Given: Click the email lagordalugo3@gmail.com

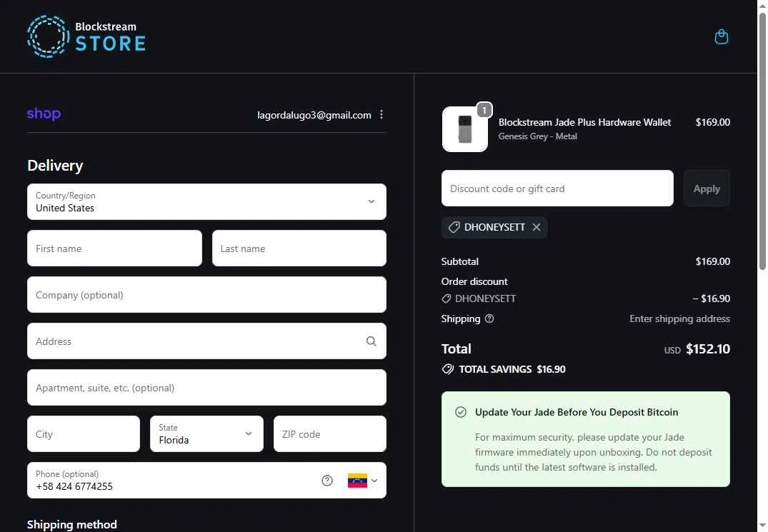Looking at the screenshot, I should (314, 115).
